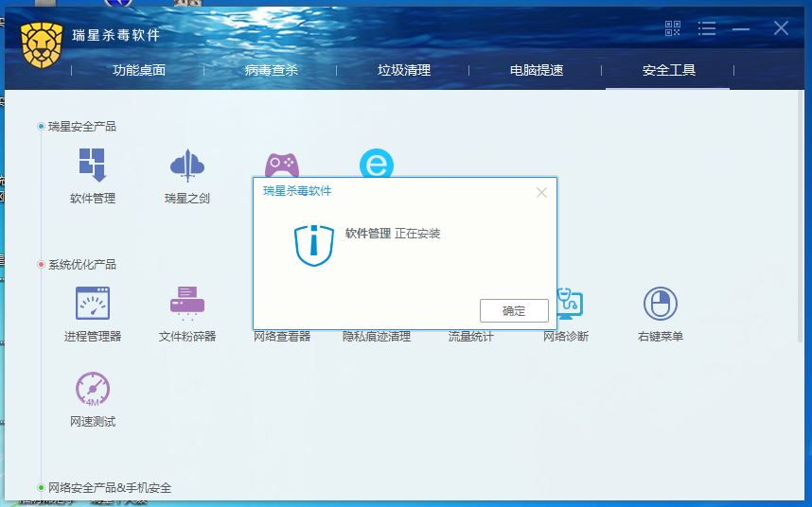Open 电脑提速 tab
812x507 pixels.
[537, 70]
